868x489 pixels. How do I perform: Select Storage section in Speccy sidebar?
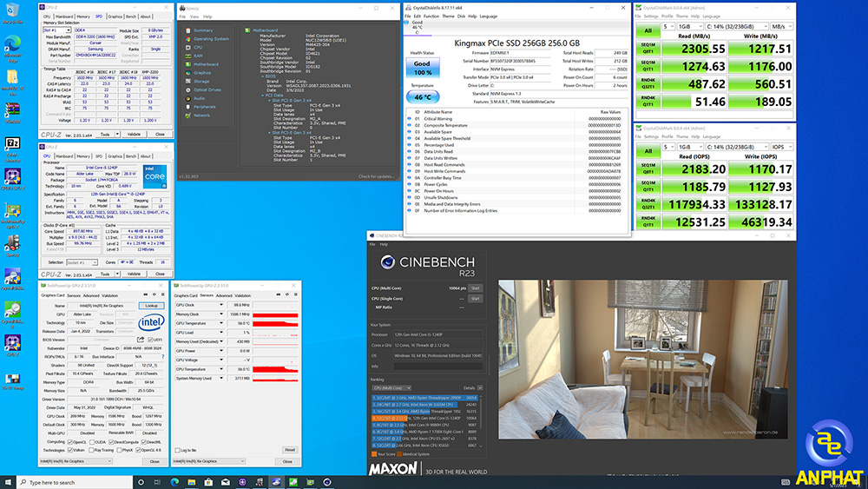coord(201,82)
